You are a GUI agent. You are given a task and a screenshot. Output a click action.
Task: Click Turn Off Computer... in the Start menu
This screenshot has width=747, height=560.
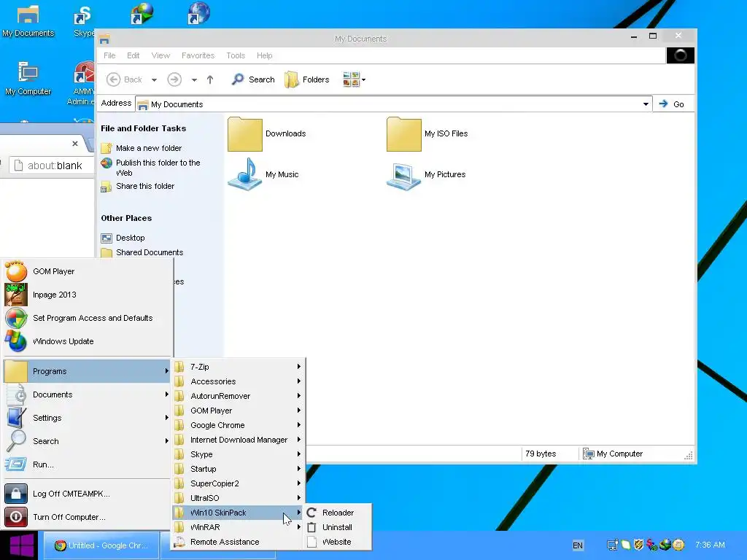(x=88, y=517)
